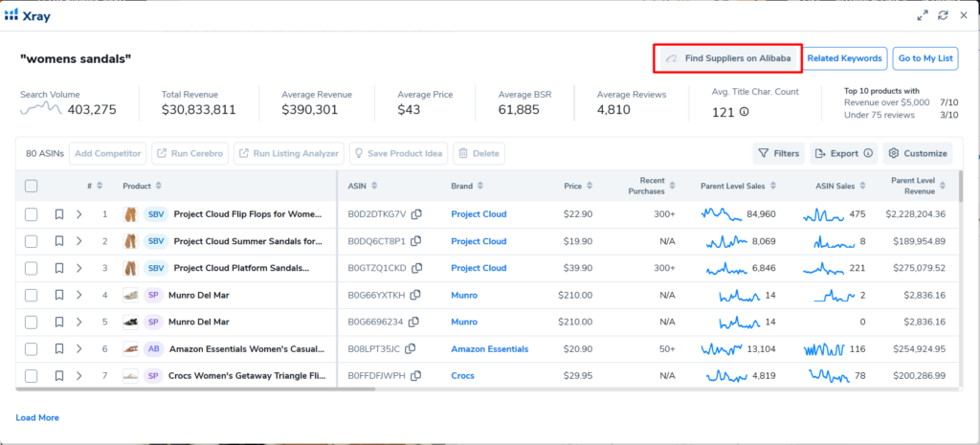Click the Parent Level Sales sparkline for 84,960
Image resolution: width=980 pixels, height=445 pixels.
click(x=722, y=214)
